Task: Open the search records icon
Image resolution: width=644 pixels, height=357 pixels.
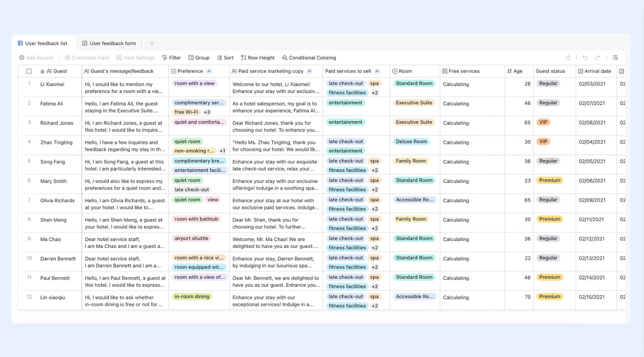Action: pyautogui.click(x=615, y=58)
